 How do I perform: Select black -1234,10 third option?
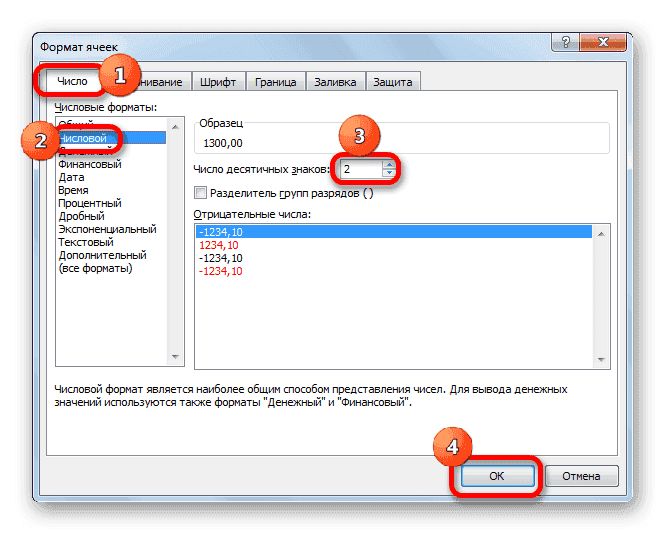(x=394, y=258)
